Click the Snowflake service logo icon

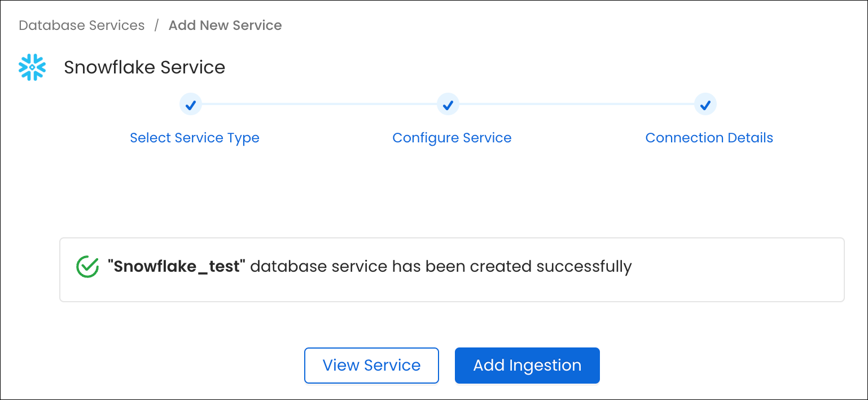click(32, 67)
